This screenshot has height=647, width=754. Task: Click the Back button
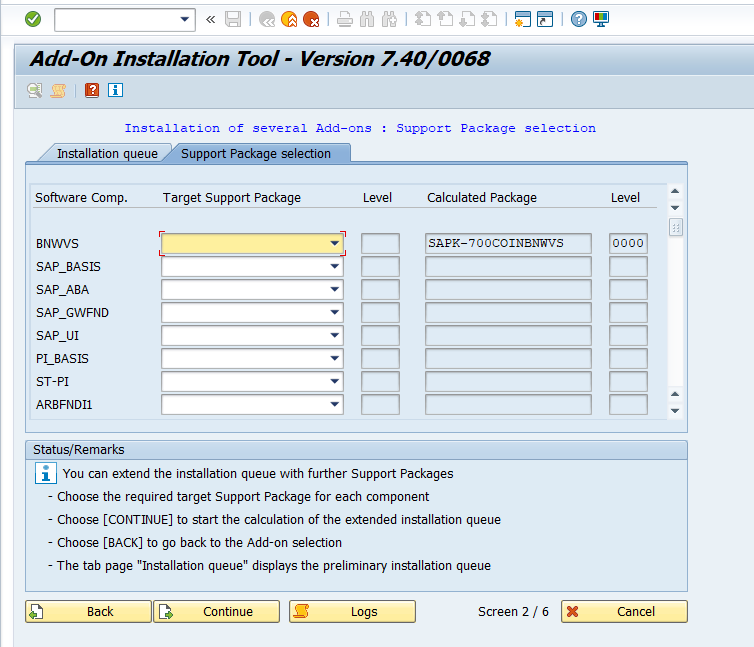(88, 611)
